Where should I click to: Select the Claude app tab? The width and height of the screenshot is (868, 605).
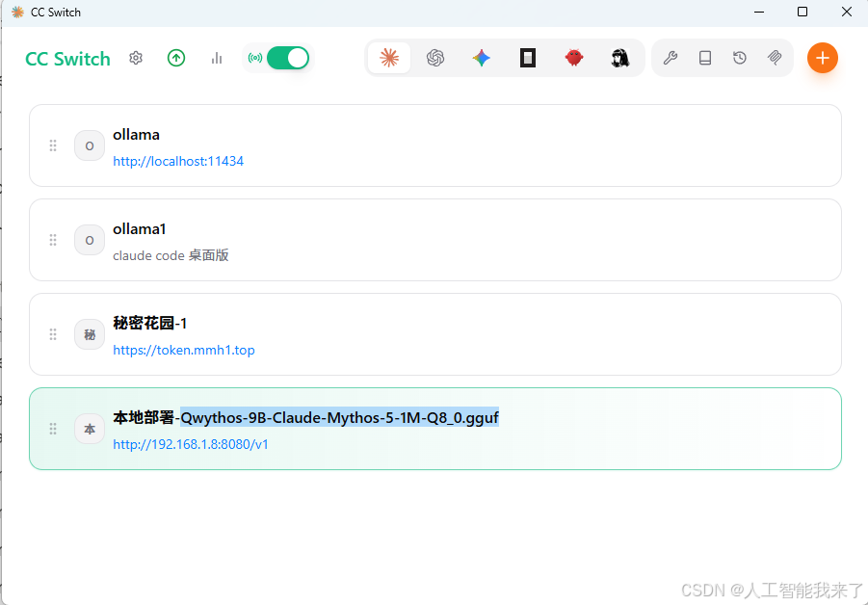(x=389, y=58)
